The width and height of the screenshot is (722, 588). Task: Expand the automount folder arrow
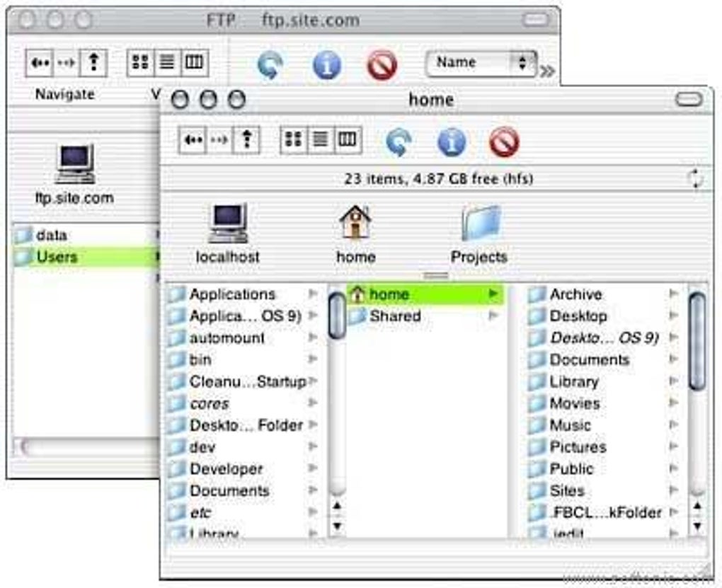(313, 337)
